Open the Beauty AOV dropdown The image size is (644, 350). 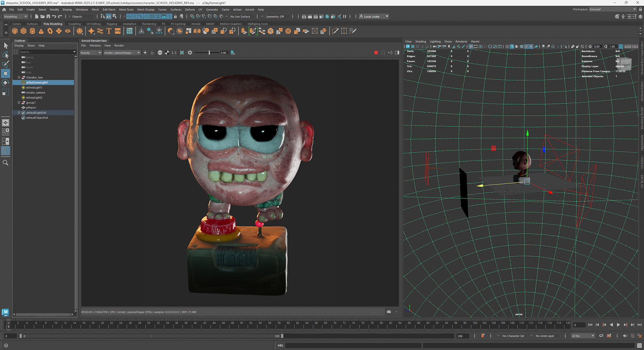tap(91, 53)
